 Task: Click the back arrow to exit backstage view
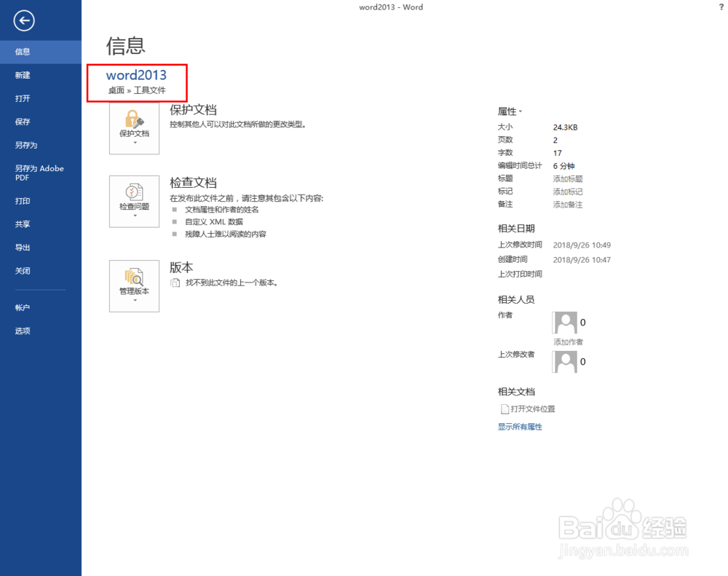23,20
